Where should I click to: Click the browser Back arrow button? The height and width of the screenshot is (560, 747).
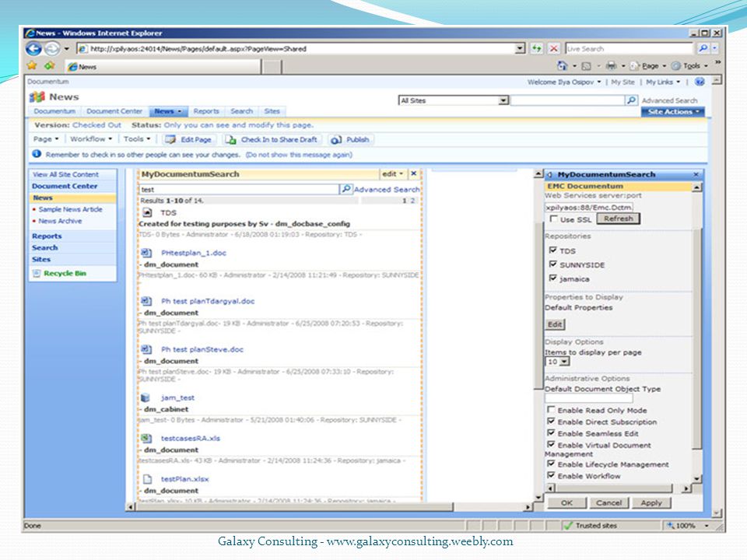tap(33, 48)
